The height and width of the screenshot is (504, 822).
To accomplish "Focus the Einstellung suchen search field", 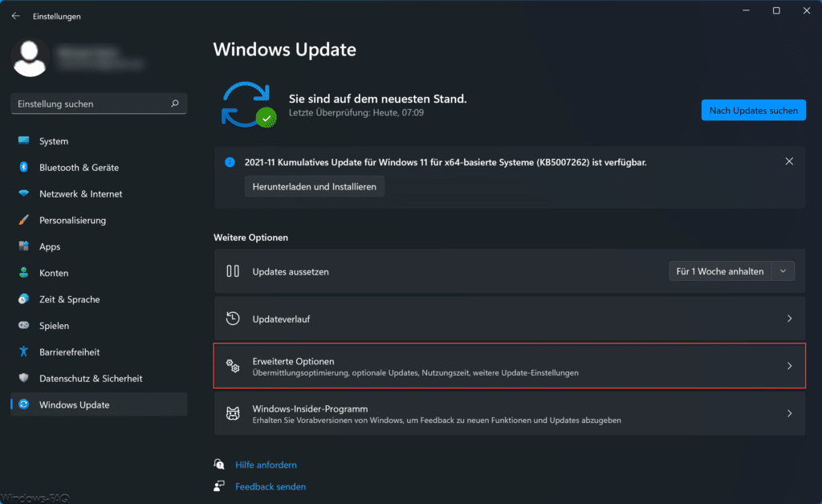I will coord(99,104).
